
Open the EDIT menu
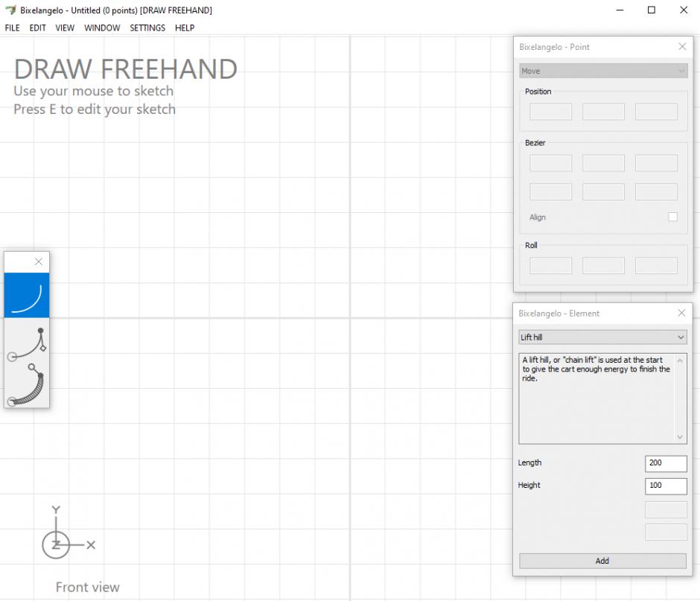tap(38, 28)
